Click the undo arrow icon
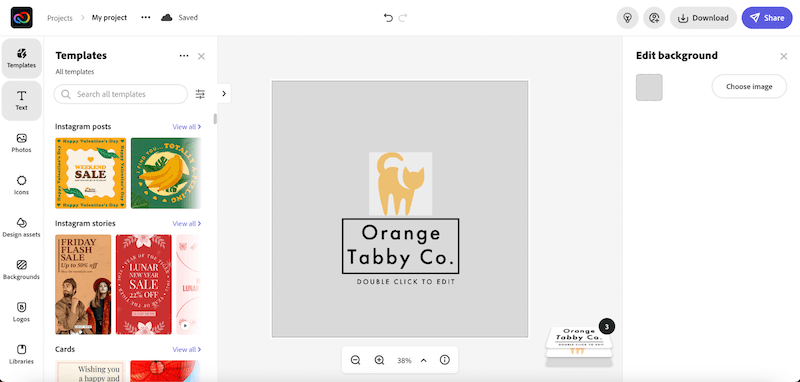Image resolution: width=800 pixels, height=382 pixels. tap(388, 18)
